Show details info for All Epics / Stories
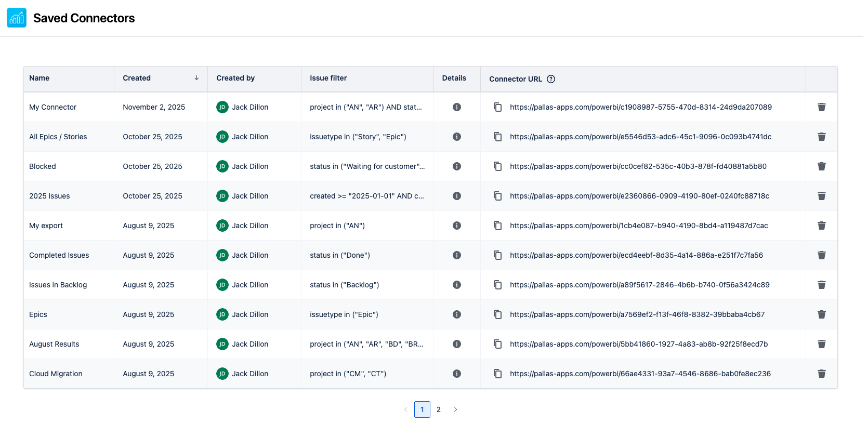868x423 pixels. [x=457, y=137]
